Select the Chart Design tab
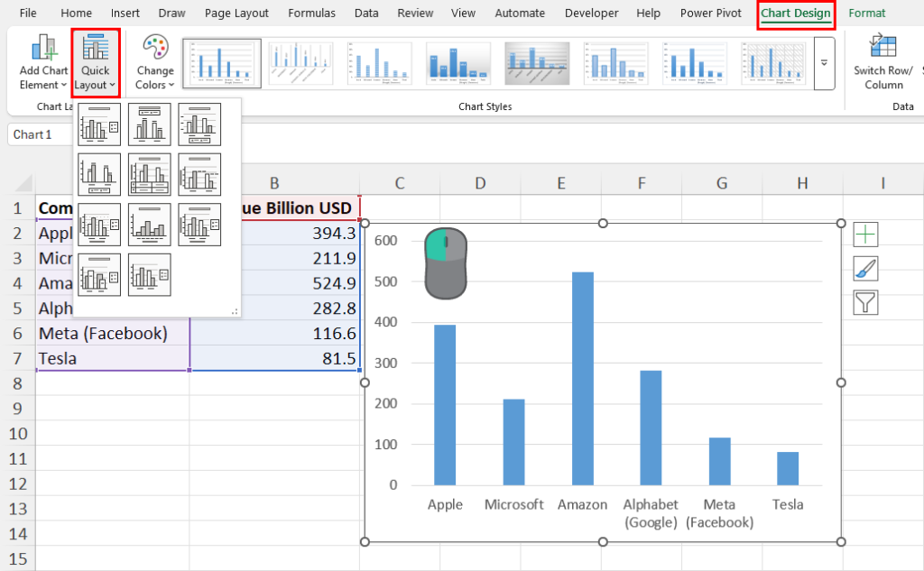The width and height of the screenshot is (924, 571). tap(796, 13)
